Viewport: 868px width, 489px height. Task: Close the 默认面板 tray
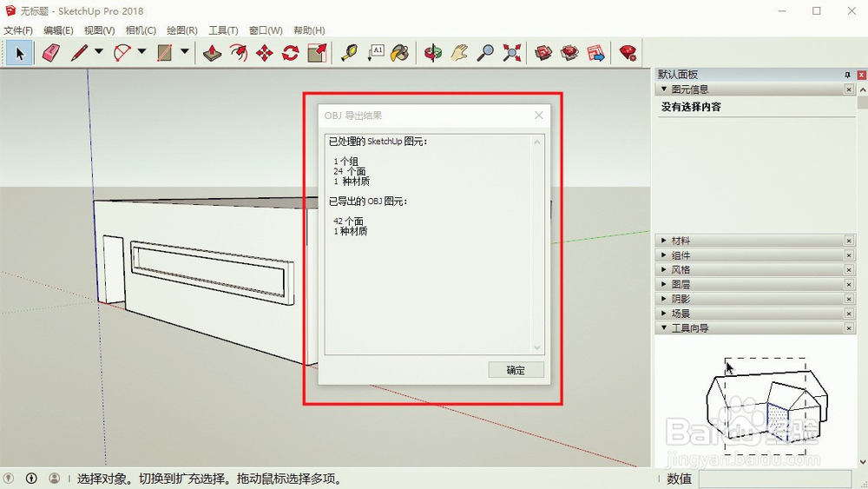coord(861,74)
